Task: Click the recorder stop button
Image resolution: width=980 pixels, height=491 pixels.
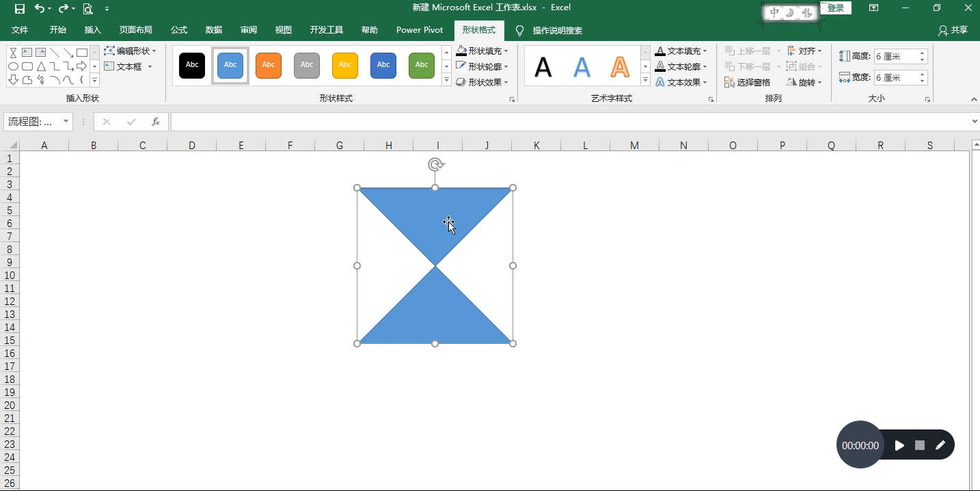Action: 920,445
